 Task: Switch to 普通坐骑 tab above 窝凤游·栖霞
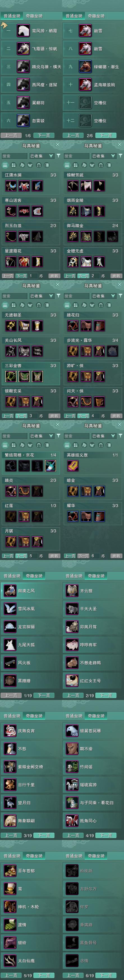point(12,16)
